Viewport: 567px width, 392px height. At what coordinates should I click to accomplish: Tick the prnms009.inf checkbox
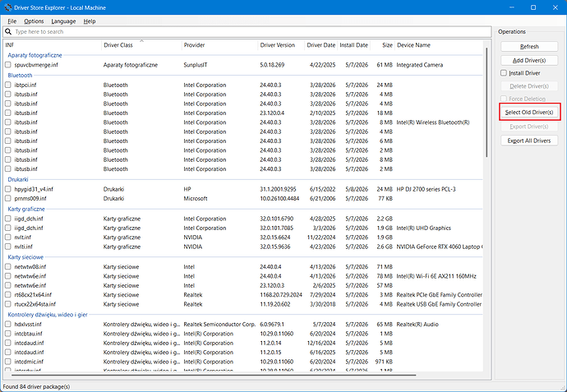pyautogui.click(x=8, y=198)
